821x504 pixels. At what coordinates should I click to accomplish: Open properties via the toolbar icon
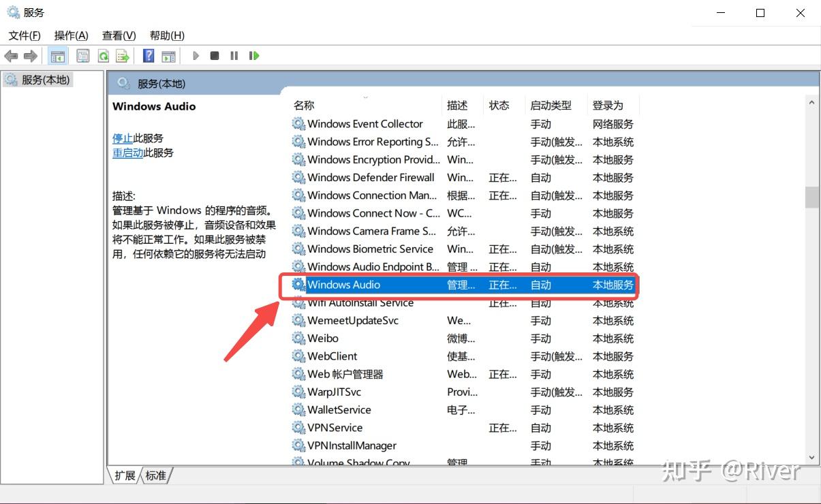tap(82, 55)
